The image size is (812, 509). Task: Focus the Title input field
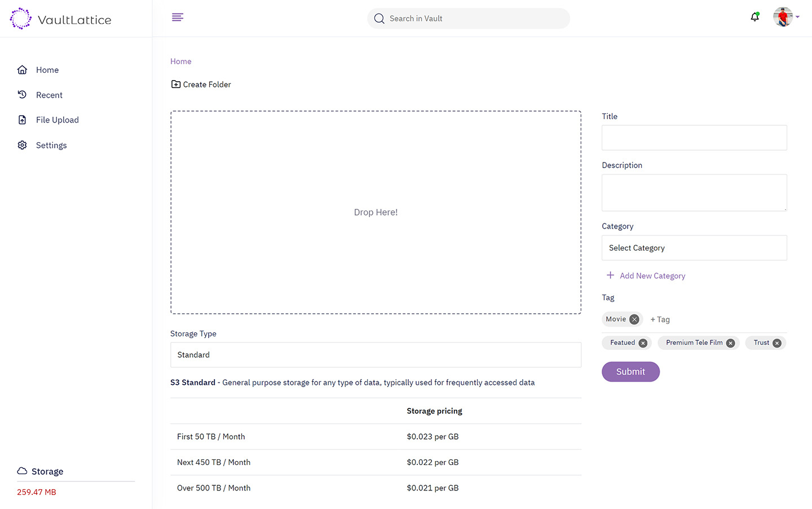pyautogui.click(x=694, y=138)
